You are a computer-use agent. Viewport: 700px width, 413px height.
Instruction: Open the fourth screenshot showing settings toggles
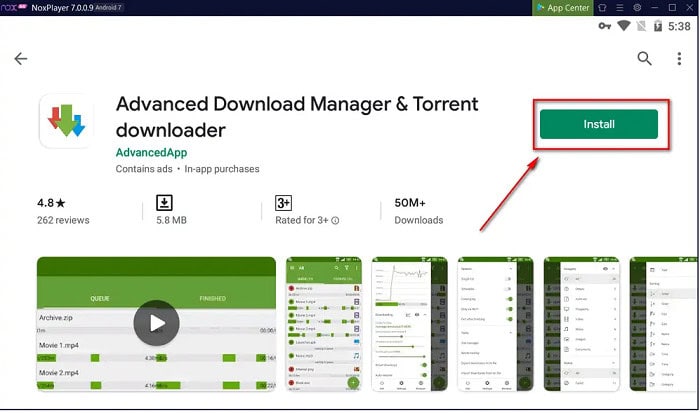pos(495,324)
